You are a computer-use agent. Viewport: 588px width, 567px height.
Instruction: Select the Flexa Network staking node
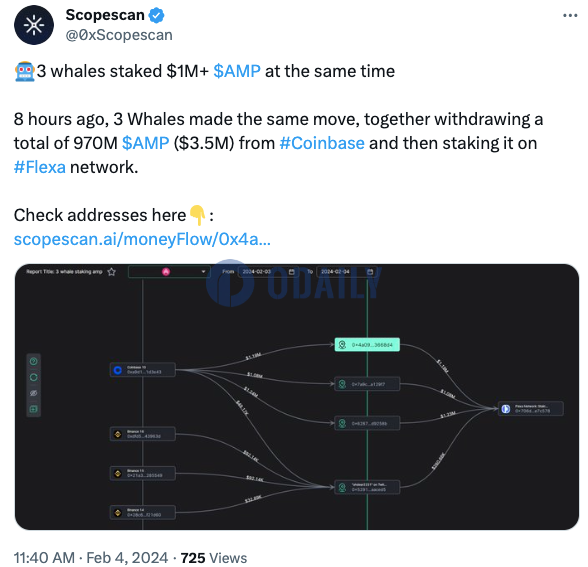pyautogui.click(x=531, y=409)
